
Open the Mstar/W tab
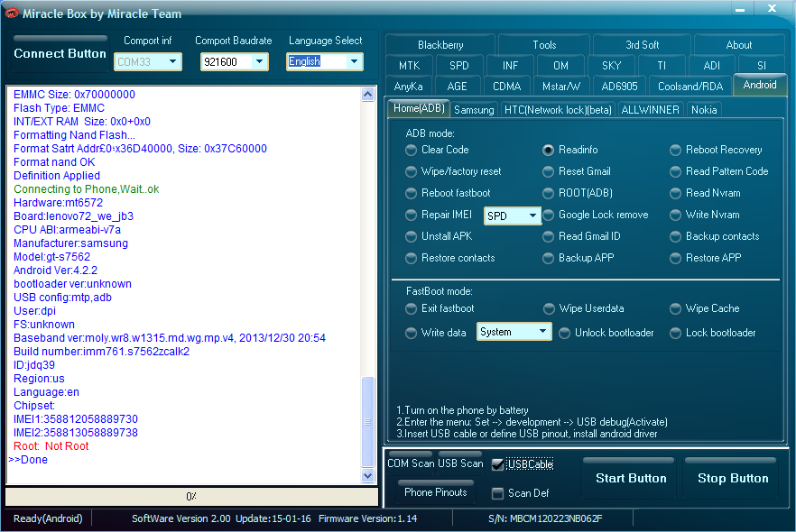[561, 87]
